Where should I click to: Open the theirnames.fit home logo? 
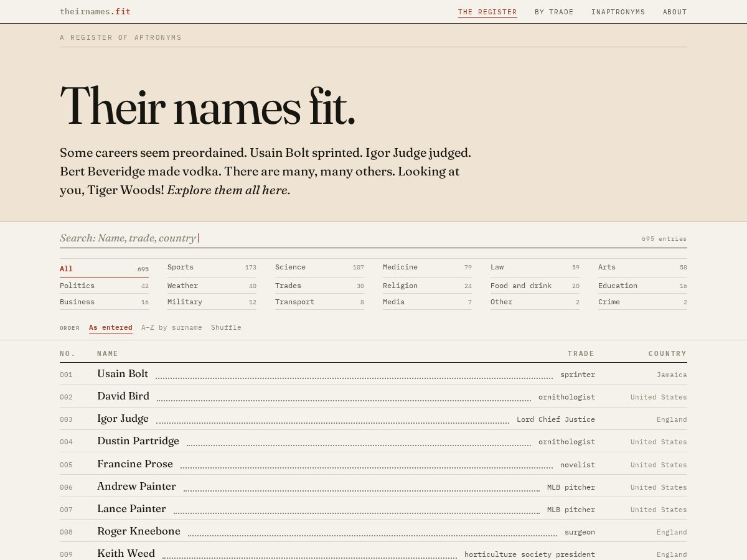(95, 11)
